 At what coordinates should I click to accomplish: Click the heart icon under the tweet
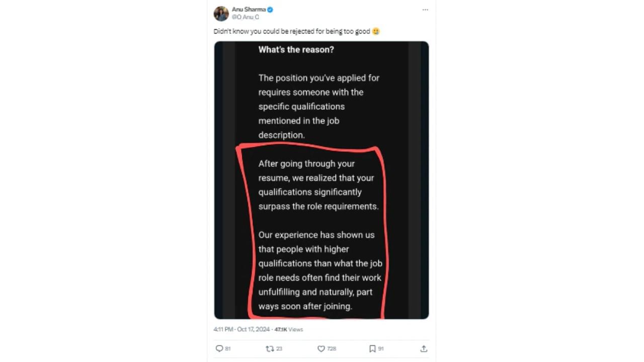(x=321, y=348)
